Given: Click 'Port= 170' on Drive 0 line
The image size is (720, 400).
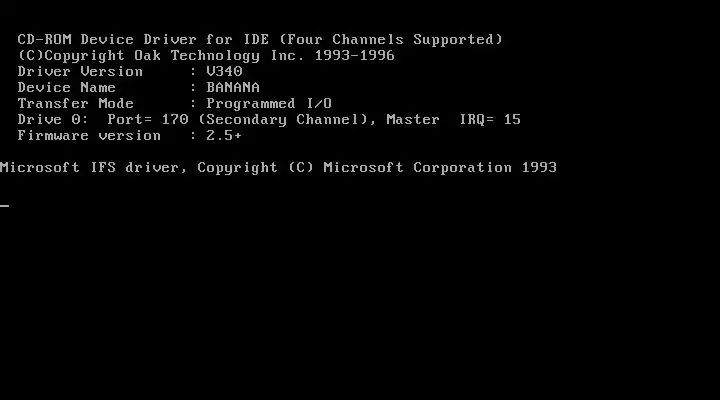Looking at the screenshot, I should (x=148, y=119).
